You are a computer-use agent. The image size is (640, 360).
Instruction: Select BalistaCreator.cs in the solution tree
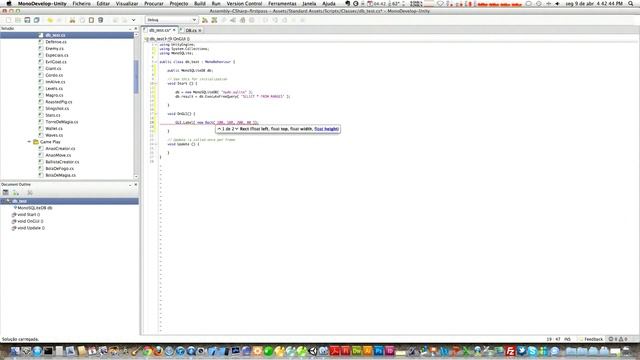pos(62,162)
